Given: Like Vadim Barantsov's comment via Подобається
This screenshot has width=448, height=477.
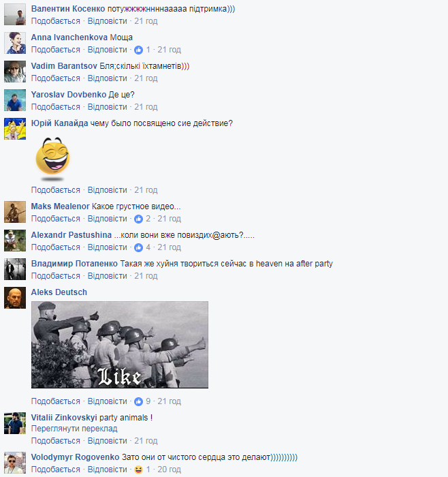Looking at the screenshot, I should [x=56, y=78].
